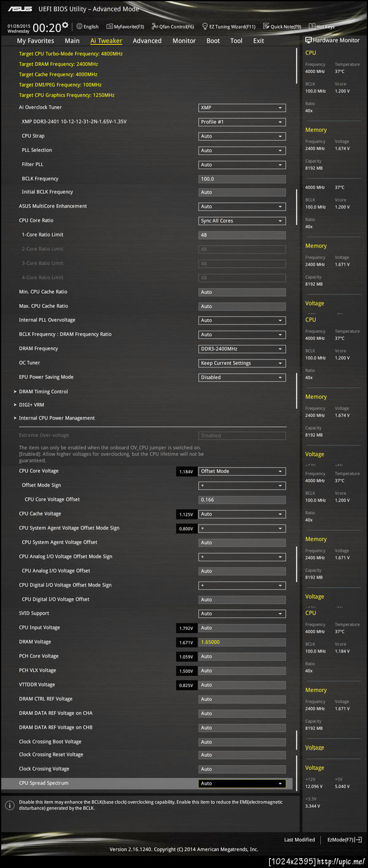Open MyFavorite(F3) shortcut
368x868 pixels.
125,26
